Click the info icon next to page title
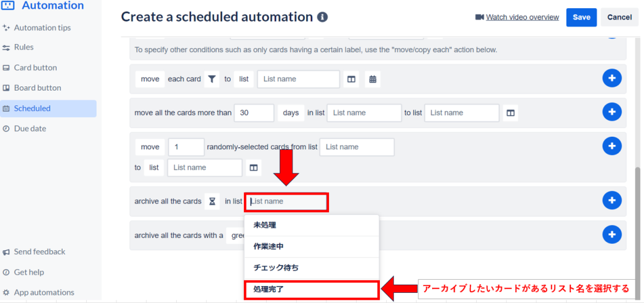This screenshot has height=303, width=644. pyautogui.click(x=323, y=17)
